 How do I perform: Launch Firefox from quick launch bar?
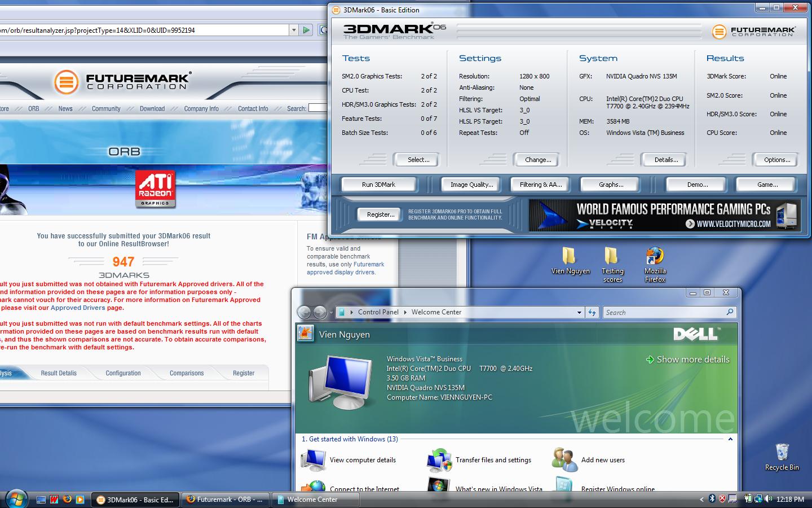coord(67,500)
